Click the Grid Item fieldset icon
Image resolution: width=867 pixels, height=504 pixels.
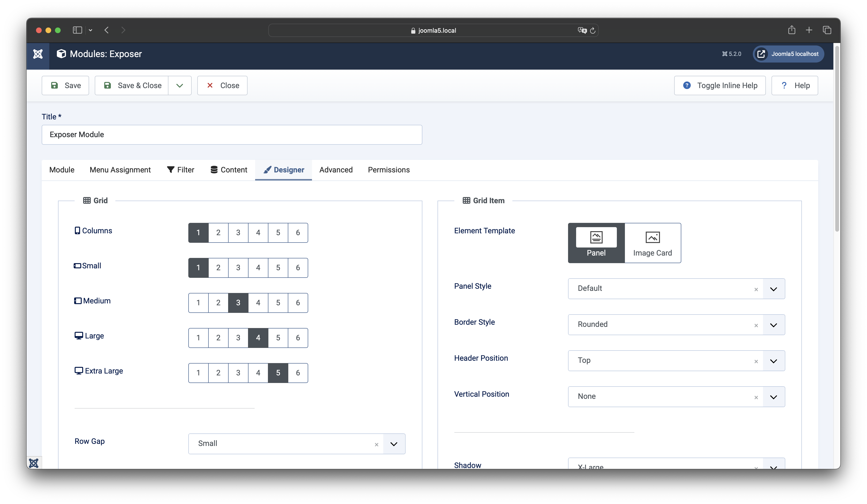pos(466,200)
